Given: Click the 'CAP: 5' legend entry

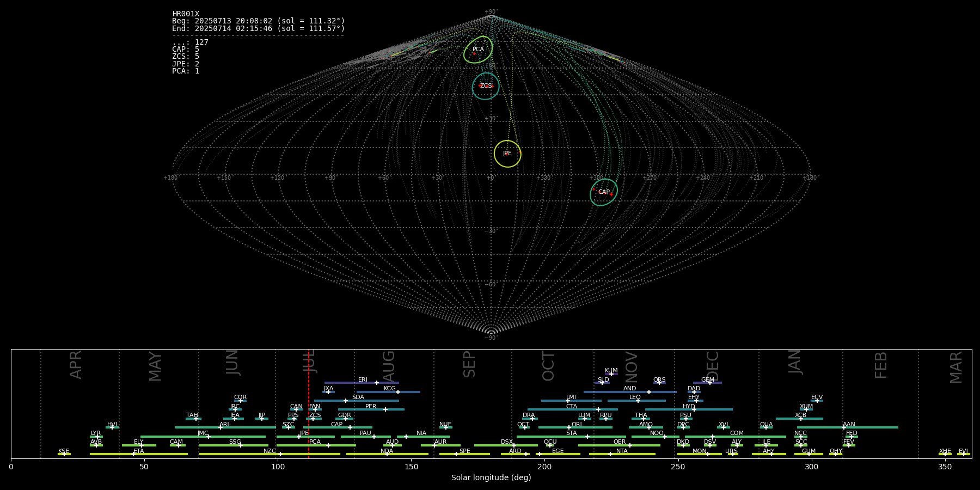Looking at the screenshot, I should click(186, 50).
